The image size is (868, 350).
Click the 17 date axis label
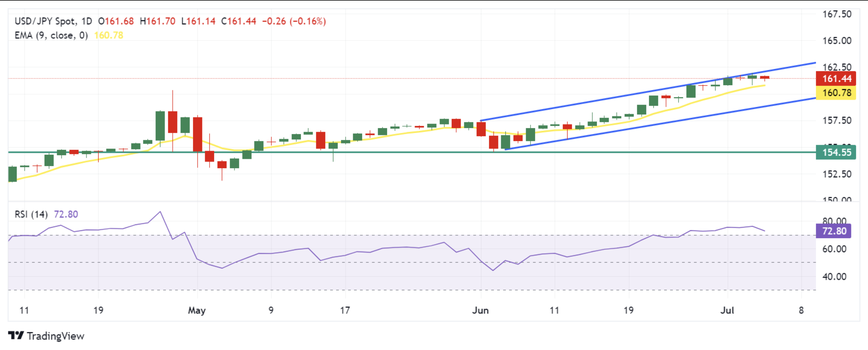pos(345,310)
